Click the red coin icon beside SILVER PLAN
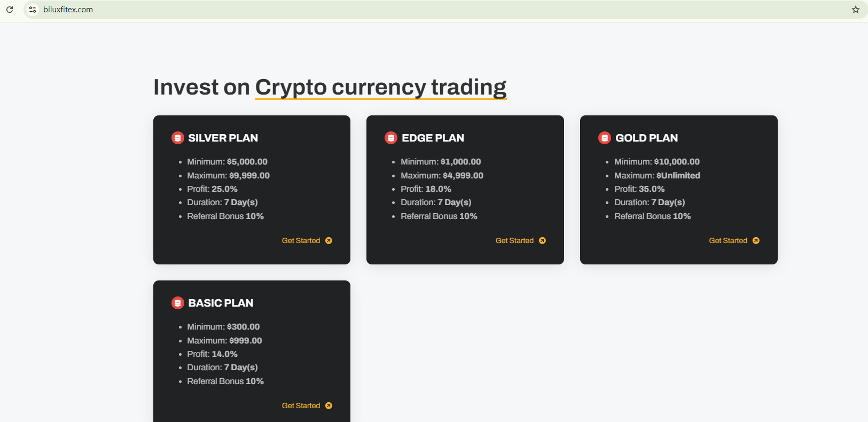The height and width of the screenshot is (422, 868). 178,138
